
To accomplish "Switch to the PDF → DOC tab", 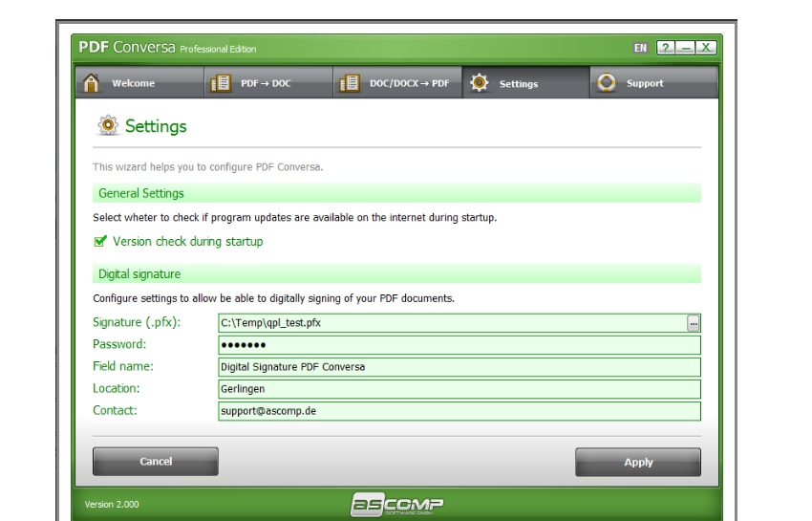I will coord(268,82).
